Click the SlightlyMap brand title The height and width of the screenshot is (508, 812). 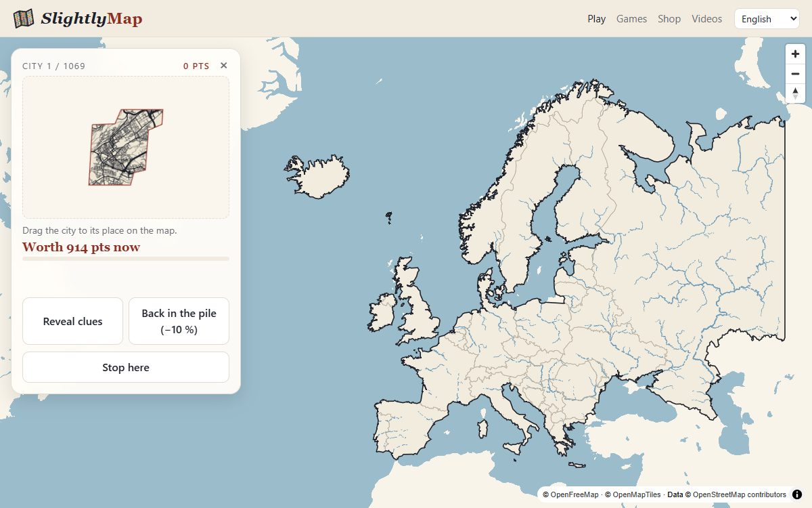[91, 19]
